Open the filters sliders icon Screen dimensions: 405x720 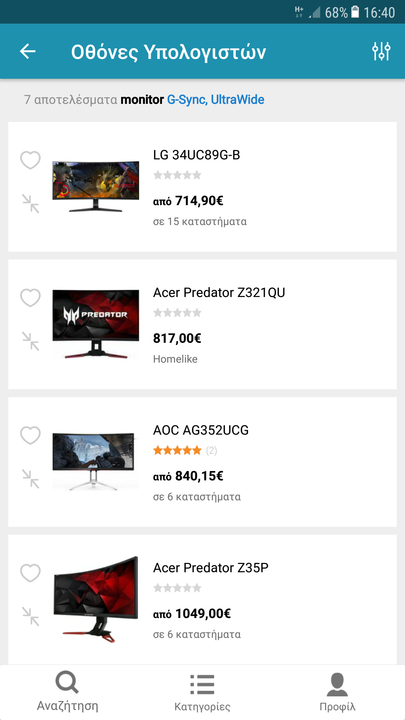[381, 51]
